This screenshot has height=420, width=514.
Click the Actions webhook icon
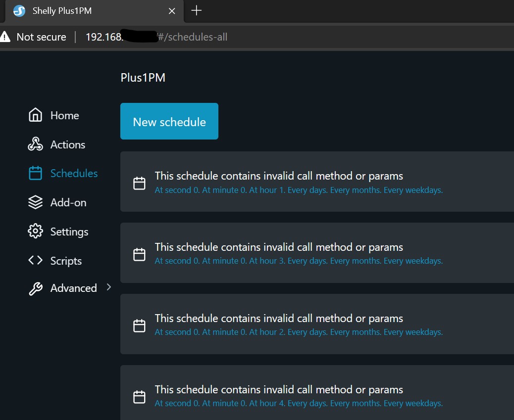click(35, 144)
